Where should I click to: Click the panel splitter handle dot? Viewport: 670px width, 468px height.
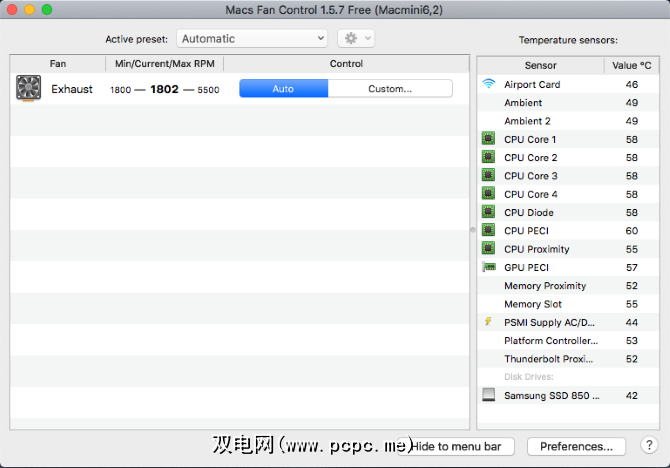pos(473,230)
